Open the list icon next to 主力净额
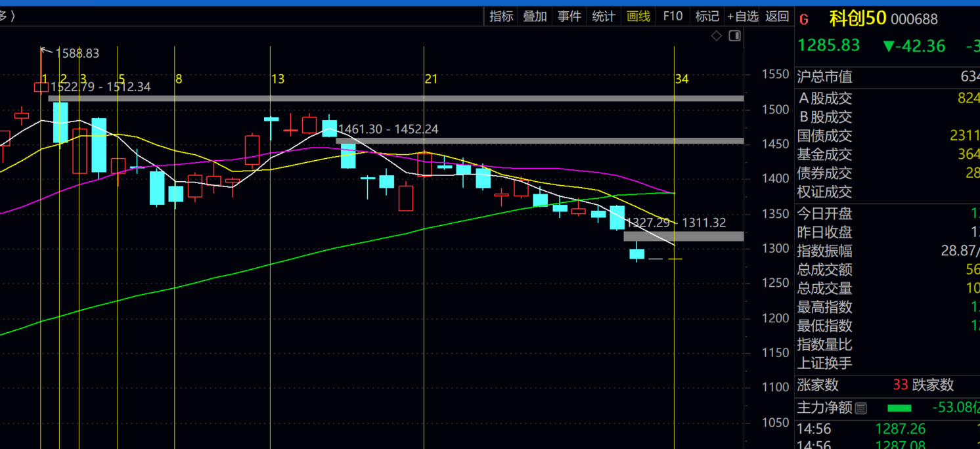Screen dimensions: 980x449 click(x=860, y=408)
